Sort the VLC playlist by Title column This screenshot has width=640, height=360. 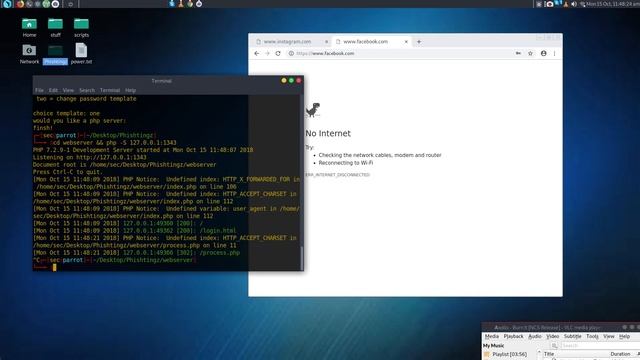click(x=549, y=354)
